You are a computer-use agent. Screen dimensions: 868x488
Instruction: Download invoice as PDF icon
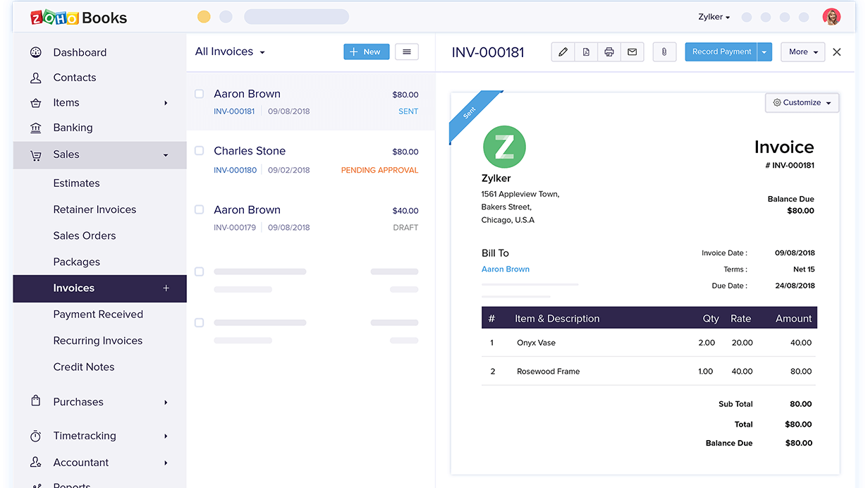(586, 52)
